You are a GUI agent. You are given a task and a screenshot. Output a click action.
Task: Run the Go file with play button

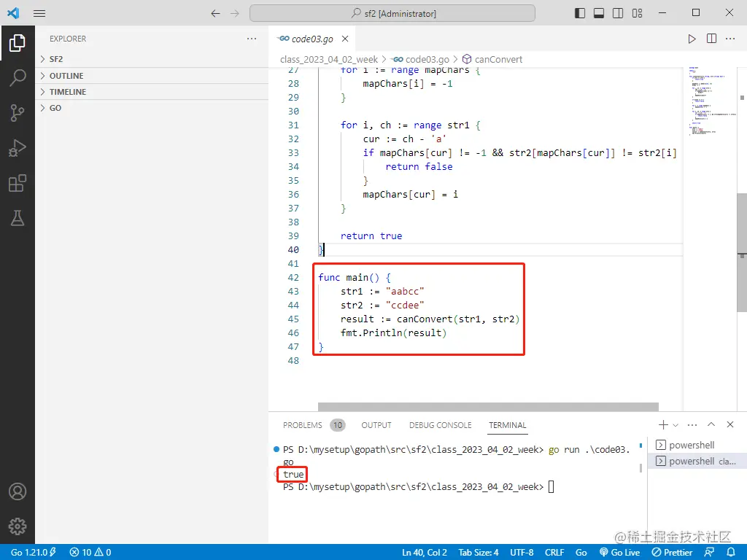[x=692, y=39]
